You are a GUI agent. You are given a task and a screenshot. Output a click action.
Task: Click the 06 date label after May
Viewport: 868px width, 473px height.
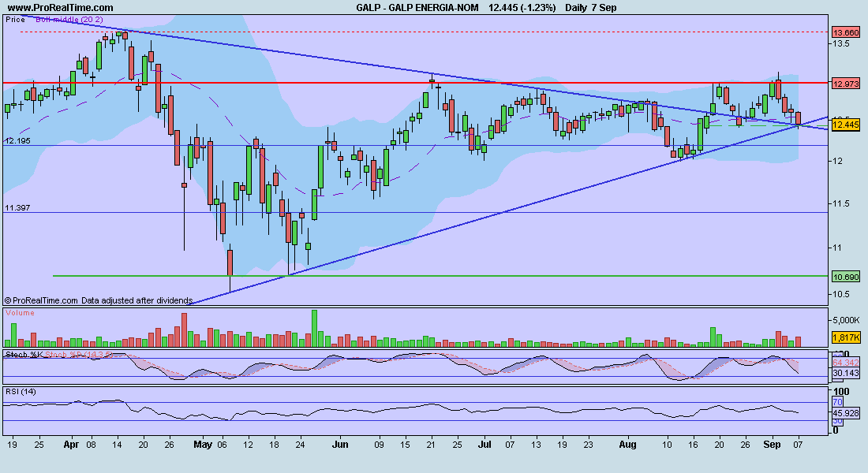coord(222,445)
